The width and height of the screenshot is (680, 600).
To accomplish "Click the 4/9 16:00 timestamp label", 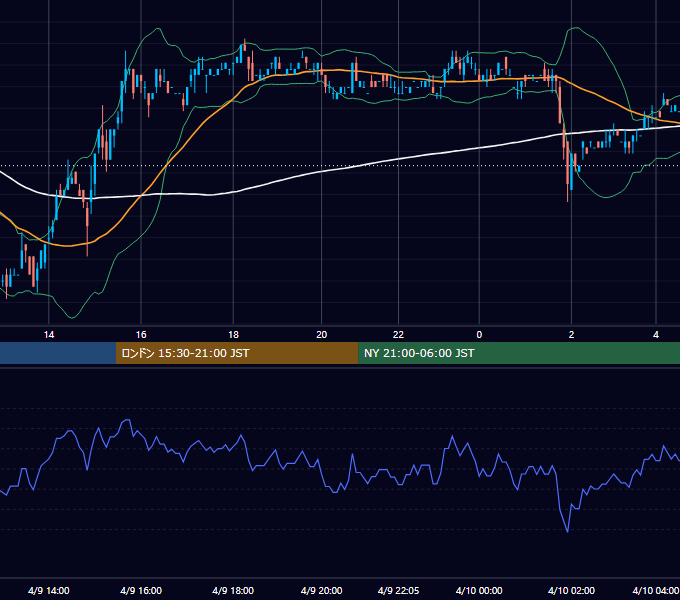I will (x=141, y=590).
